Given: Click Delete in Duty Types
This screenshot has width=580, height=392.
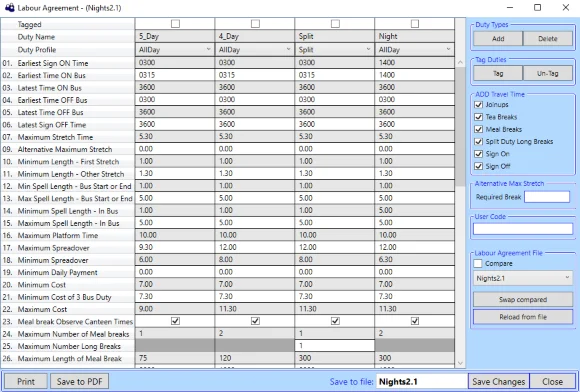Looking at the screenshot, I should [548, 38].
